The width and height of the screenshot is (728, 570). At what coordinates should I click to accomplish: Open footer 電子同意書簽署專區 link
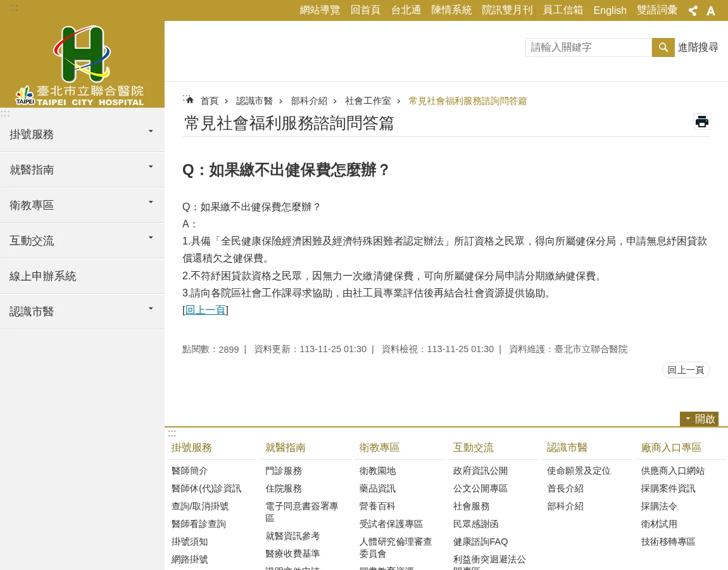(x=302, y=512)
